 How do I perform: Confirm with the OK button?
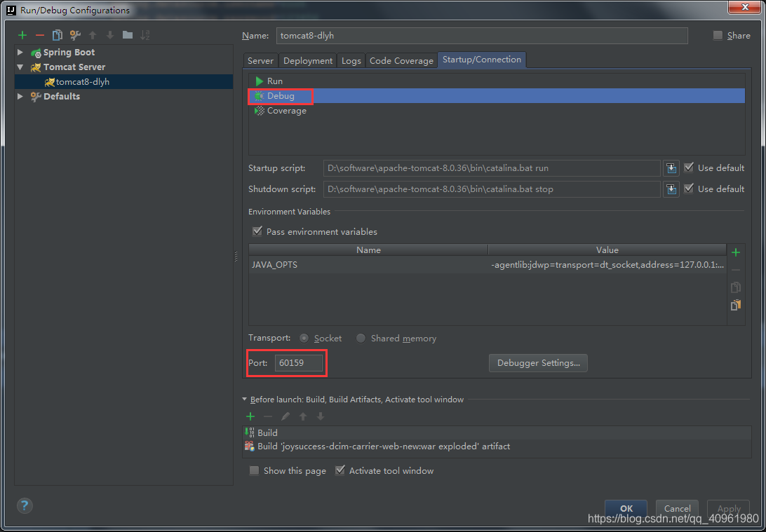tap(626, 509)
